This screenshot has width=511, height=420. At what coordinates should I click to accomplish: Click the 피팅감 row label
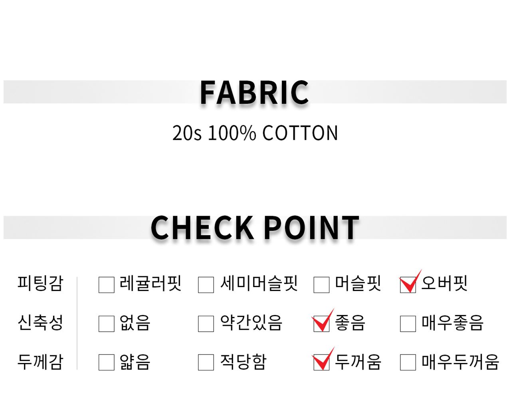click(40, 284)
